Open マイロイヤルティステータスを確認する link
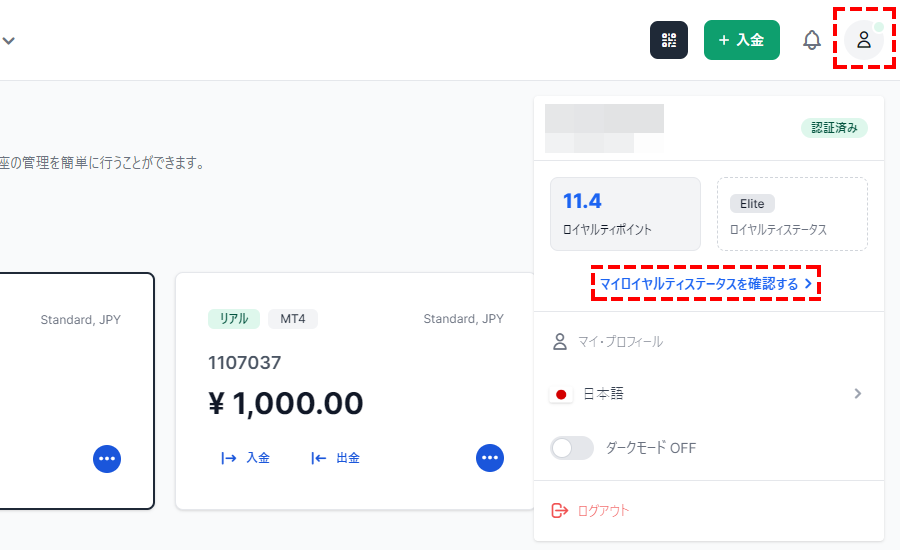The image size is (900, 550). point(706,284)
